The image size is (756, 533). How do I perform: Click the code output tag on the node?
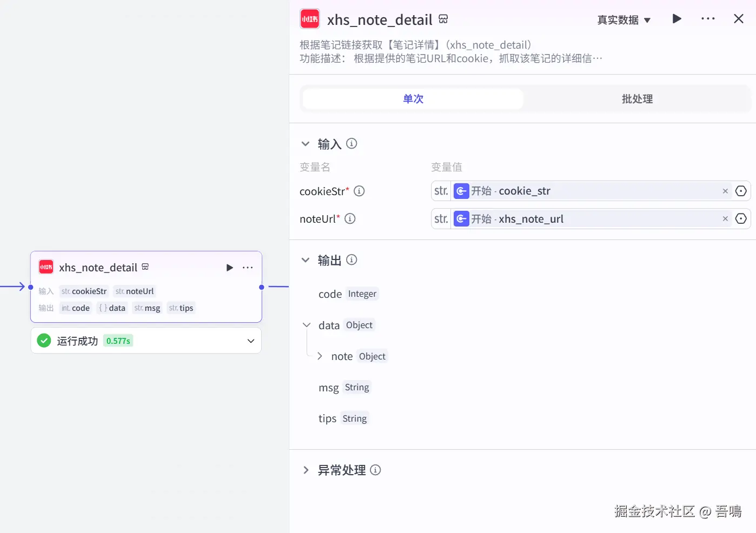75,308
